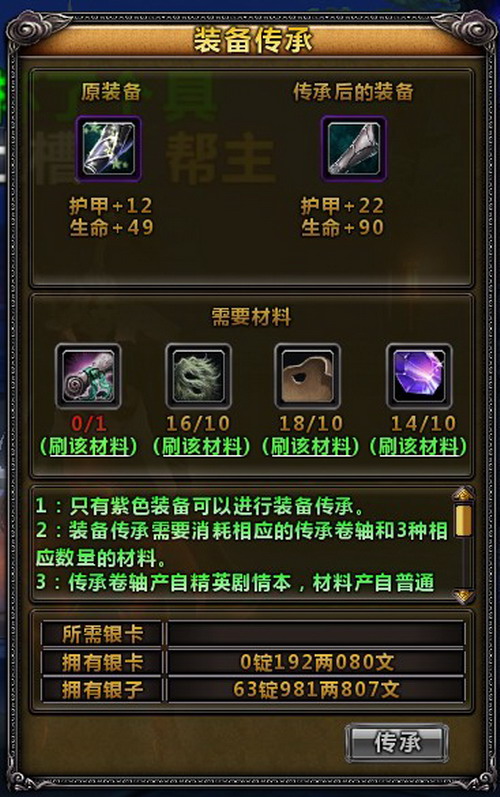Select the inherited equipment result icon

354,149
